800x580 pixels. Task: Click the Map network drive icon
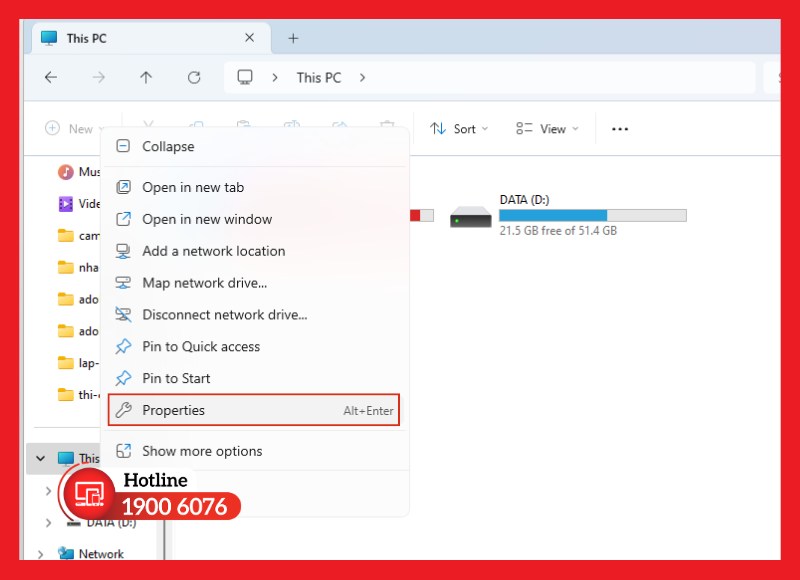pyautogui.click(x=123, y=283)
